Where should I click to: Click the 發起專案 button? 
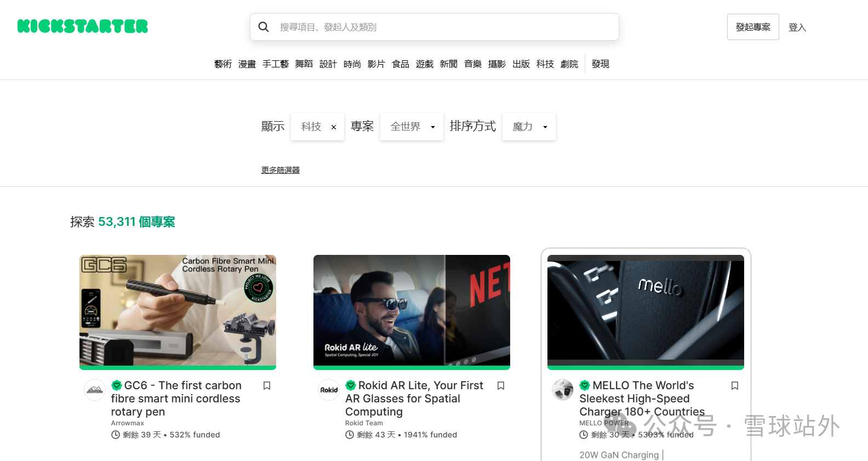(x=753, y=27)
